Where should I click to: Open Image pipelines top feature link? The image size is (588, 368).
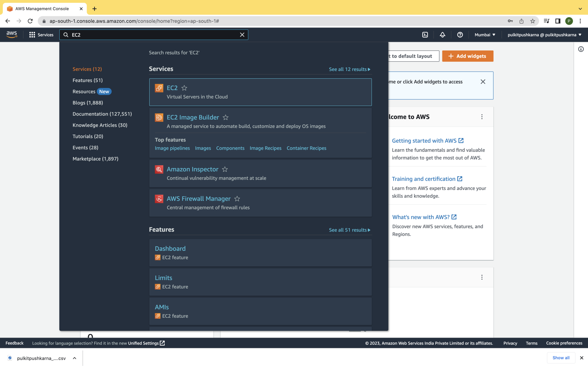click(172, 148)
